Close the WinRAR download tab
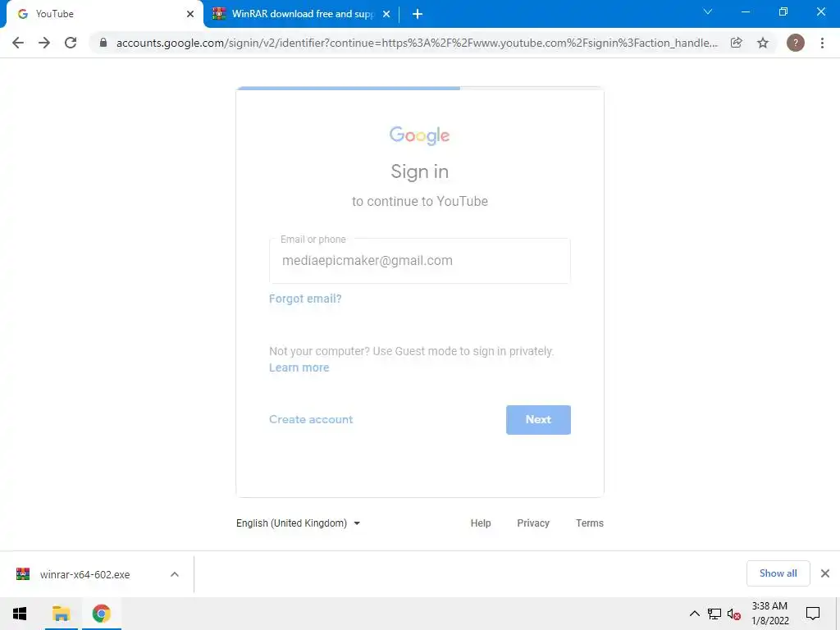Image resolution: width=840 pixels, height=630 pixels. click(386, 14)
